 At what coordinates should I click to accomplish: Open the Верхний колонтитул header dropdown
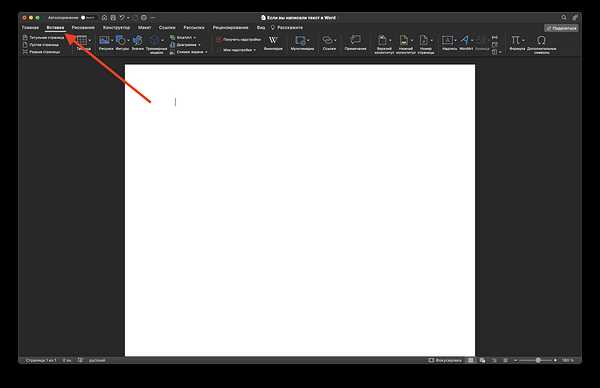pos(384,44)
